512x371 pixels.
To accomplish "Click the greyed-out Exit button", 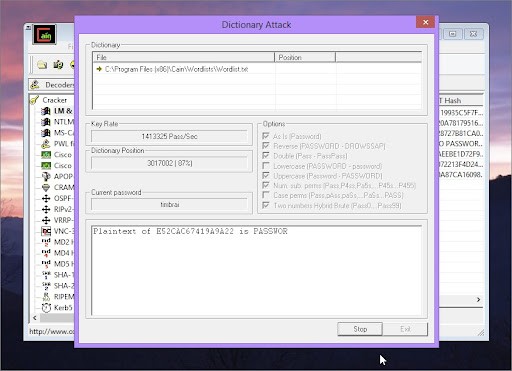I will (405, 329).
